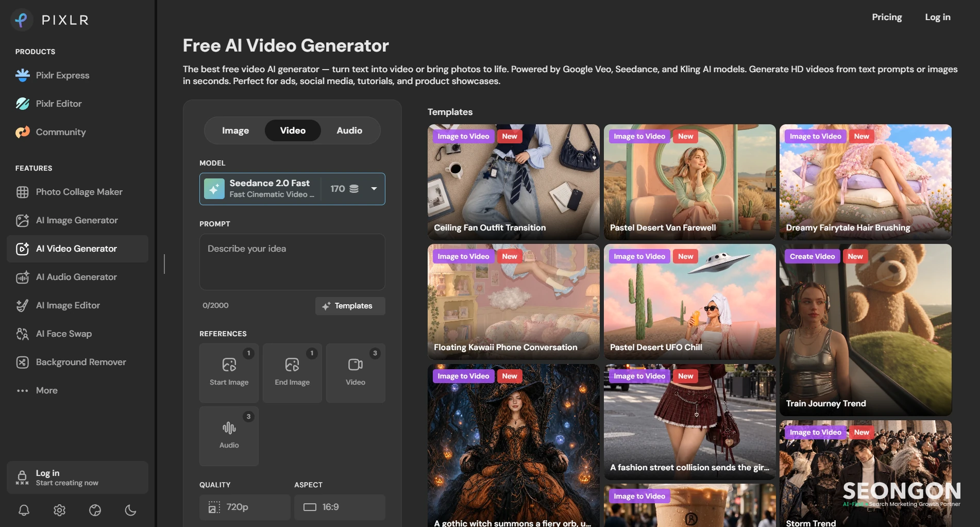Add a Start Image reference
The image size is (980, 527).
(x=229, y=373)
